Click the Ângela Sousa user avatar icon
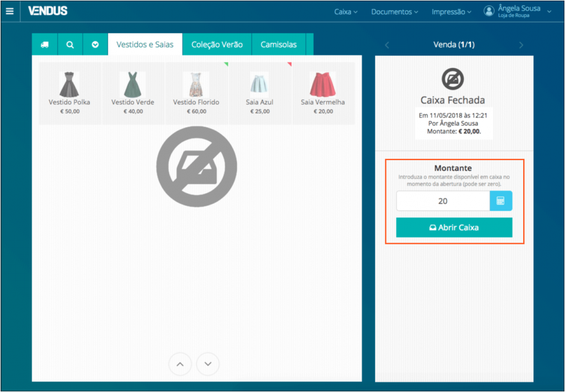Image resolution: width=565 pixels, height=392 pixels. point(489,11)
